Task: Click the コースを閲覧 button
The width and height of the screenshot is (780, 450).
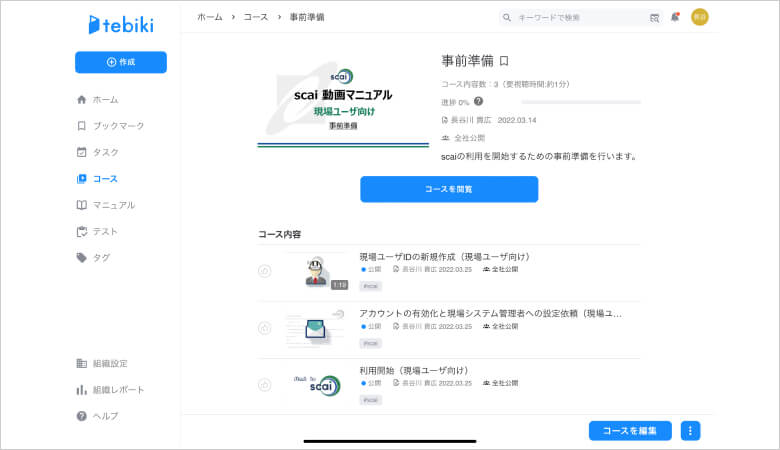Action: coord(449,189)
